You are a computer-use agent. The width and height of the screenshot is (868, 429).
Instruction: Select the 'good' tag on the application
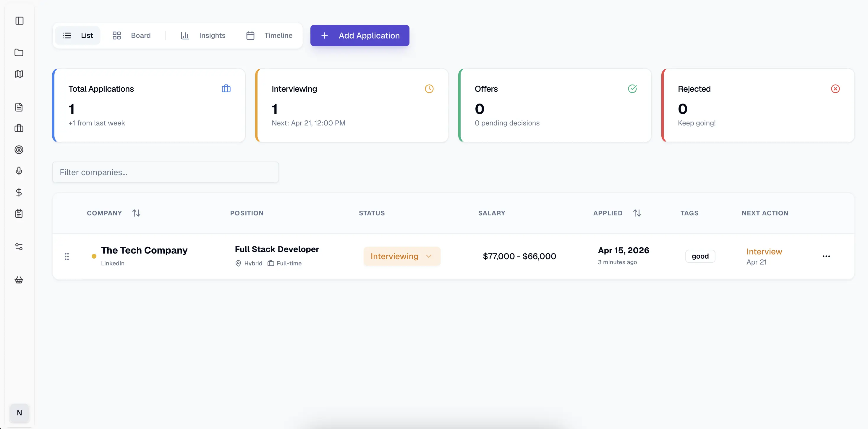tap(700, 256)
